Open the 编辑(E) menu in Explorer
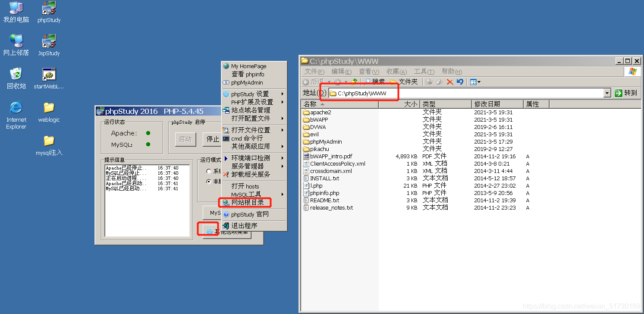Viewport: 644px width, 314px height. (x=342, y=72)
